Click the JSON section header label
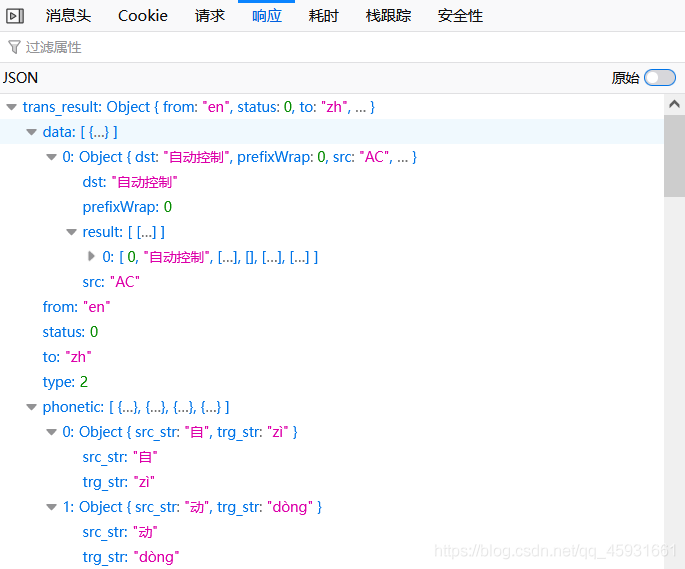The height and width of the screenshot is (569, 685). (x=21, y=78)
